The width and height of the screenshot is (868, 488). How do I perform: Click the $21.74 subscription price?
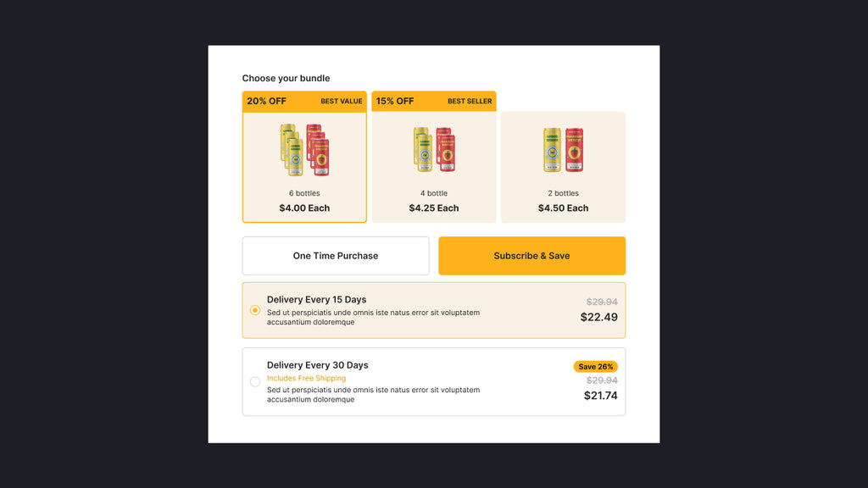point(600,396)
